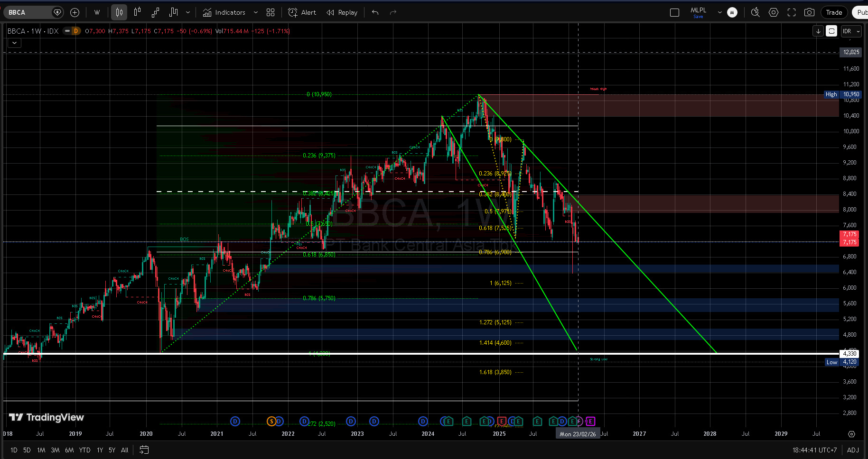Click the TradingView logo
The height and width of the screenshot is (459, 868).
pos(47,417)
